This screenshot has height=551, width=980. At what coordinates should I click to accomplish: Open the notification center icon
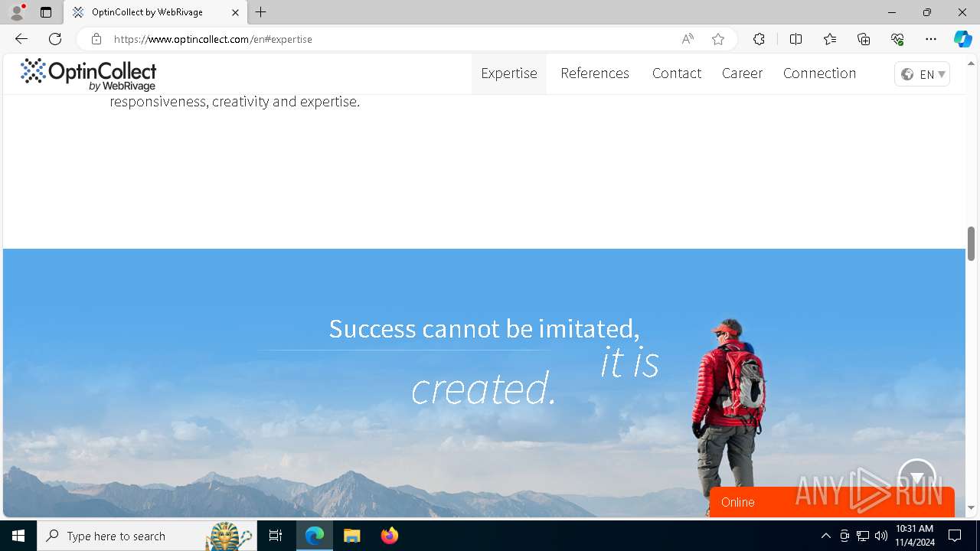(955, 536)
